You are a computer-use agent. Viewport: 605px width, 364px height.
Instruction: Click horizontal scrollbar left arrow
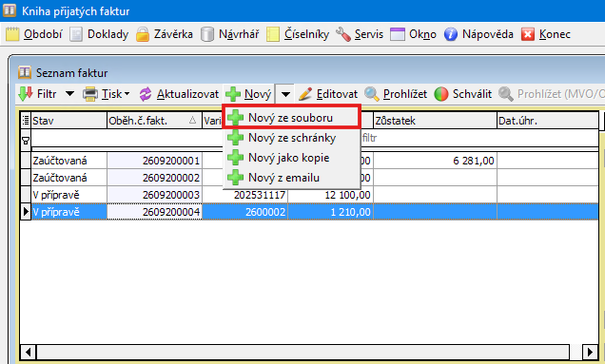click(28, 352)
